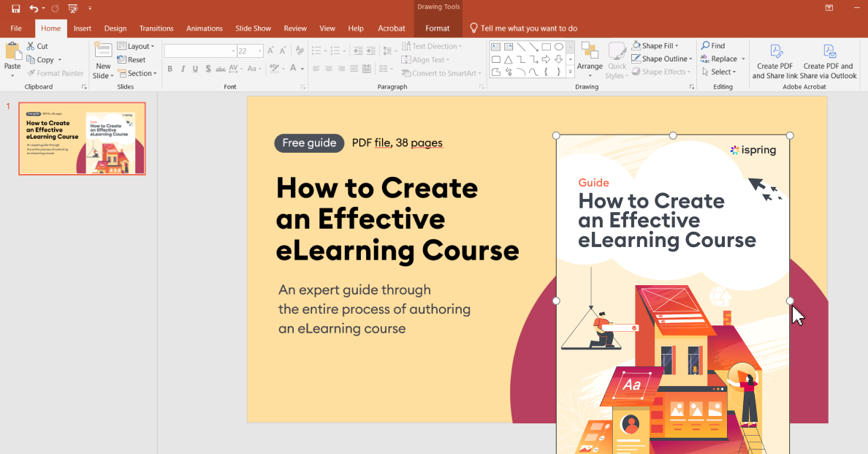This screenshot has width=868, height=454.
Task: Open the File tab
Action: pyautogui.click(x=16, y=29)
